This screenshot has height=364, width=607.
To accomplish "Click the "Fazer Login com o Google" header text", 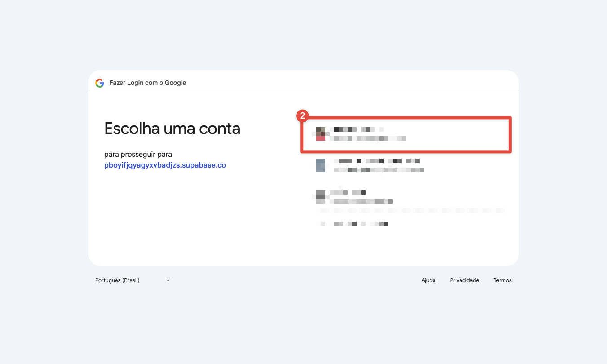I will (148, 83).
